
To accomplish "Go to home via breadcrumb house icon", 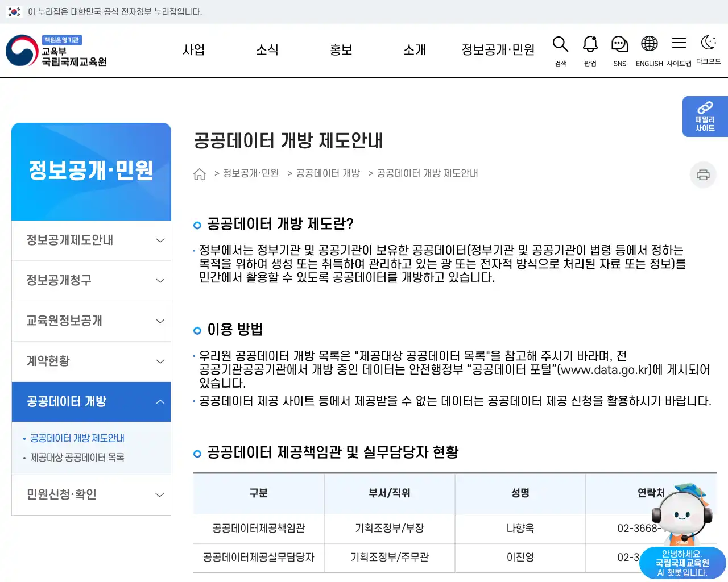I will tap(199, 174).
